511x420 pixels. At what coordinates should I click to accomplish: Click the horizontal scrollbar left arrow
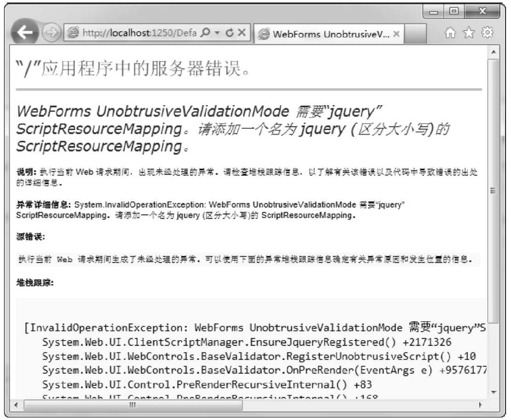(x=16, y=405)
